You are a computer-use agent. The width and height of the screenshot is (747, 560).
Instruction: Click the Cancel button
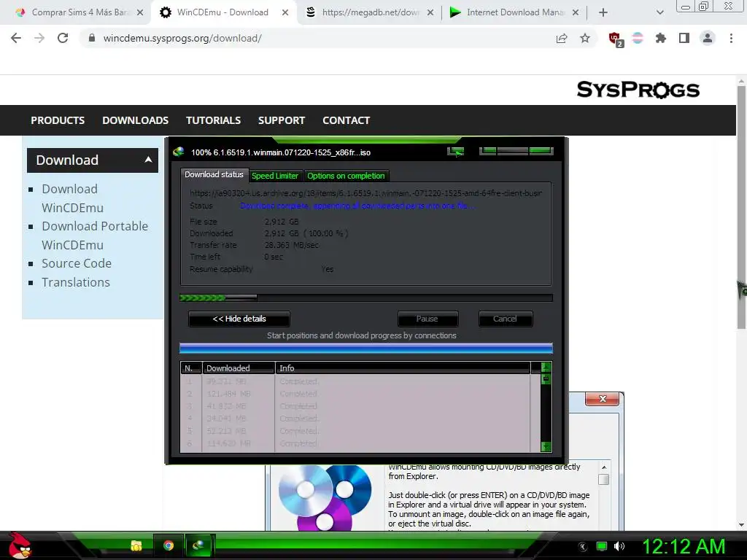tap(505, 319)
